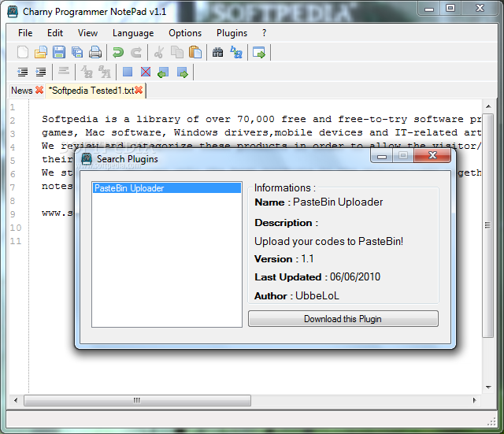Open the File menu
Screen dimensions: 504x434
(x=25, y=33)
